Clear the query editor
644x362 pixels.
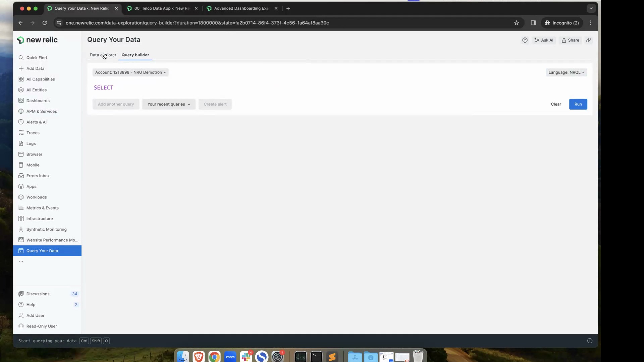556,104
